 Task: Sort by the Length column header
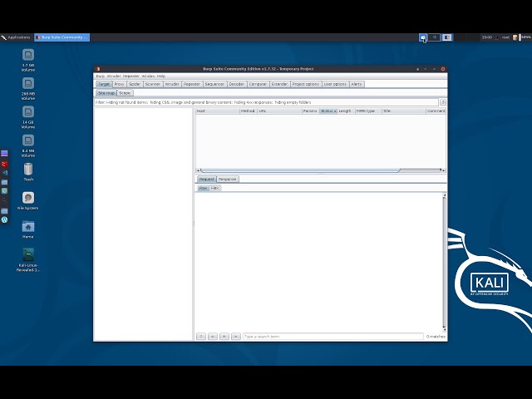click(x=346, y=111)
